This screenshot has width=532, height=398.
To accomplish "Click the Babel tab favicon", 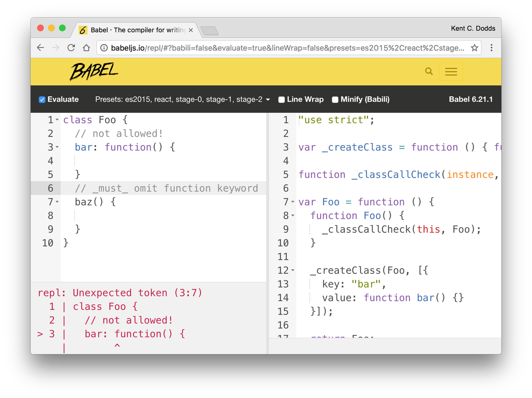I will (x=83, y=30).
